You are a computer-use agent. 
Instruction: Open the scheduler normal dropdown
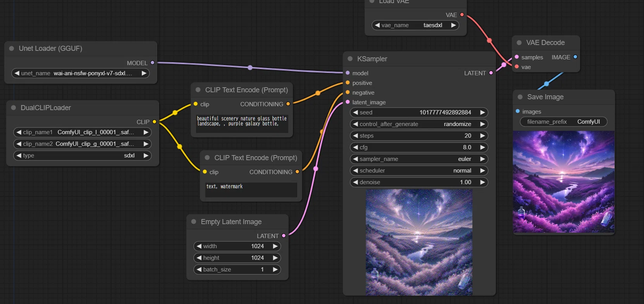click(x=419, y=171)
